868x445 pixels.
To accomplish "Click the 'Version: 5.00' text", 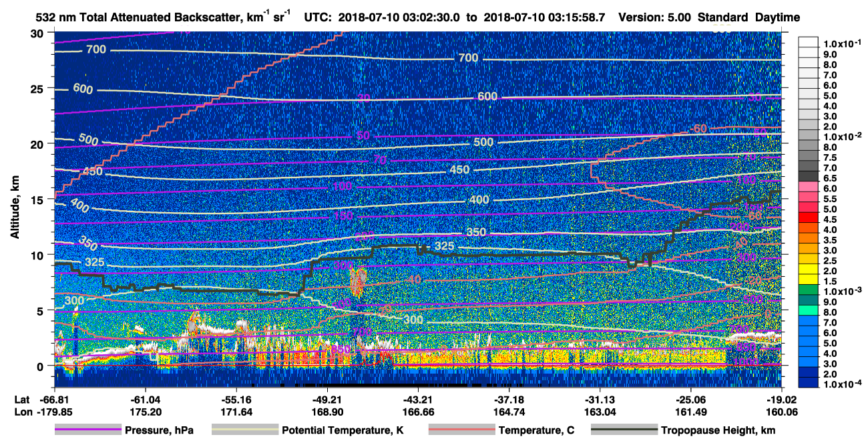I will coord(654,17).
